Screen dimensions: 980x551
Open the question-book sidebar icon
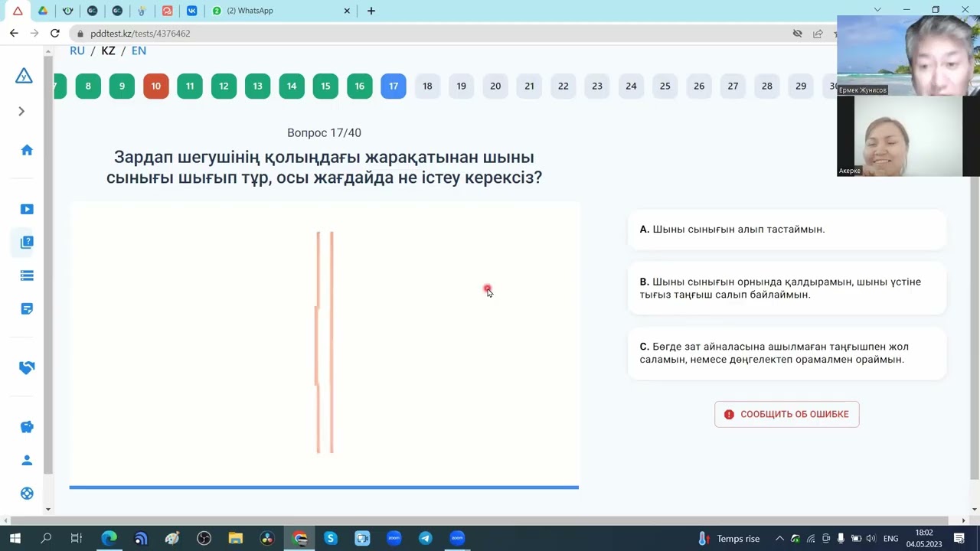27,242
